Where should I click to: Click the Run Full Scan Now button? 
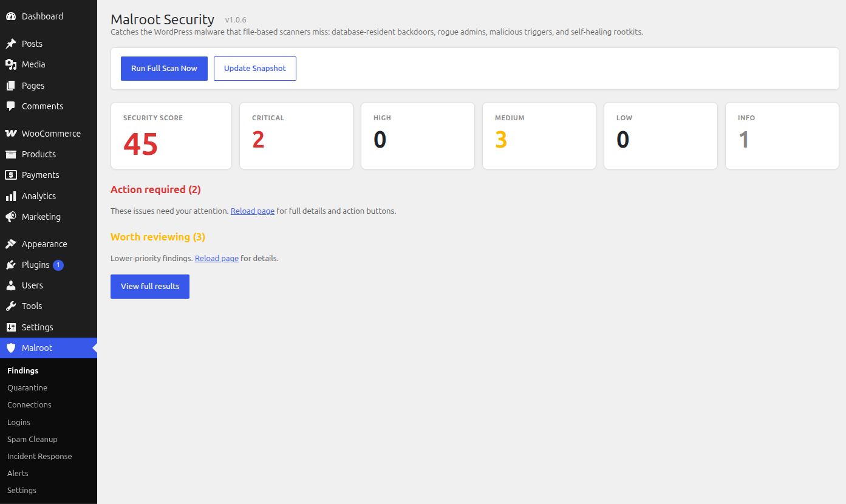click(164, 69)
